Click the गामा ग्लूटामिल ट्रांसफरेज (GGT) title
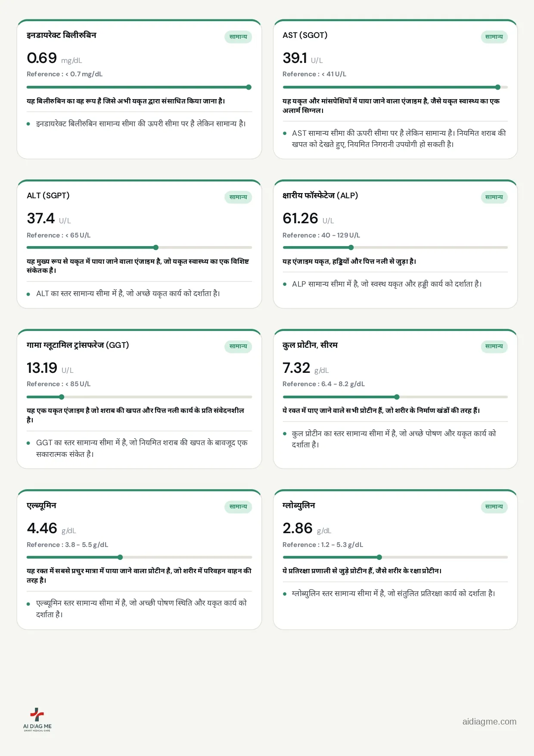Viewport: 534px width, 756px height. (x=78, y=345)
